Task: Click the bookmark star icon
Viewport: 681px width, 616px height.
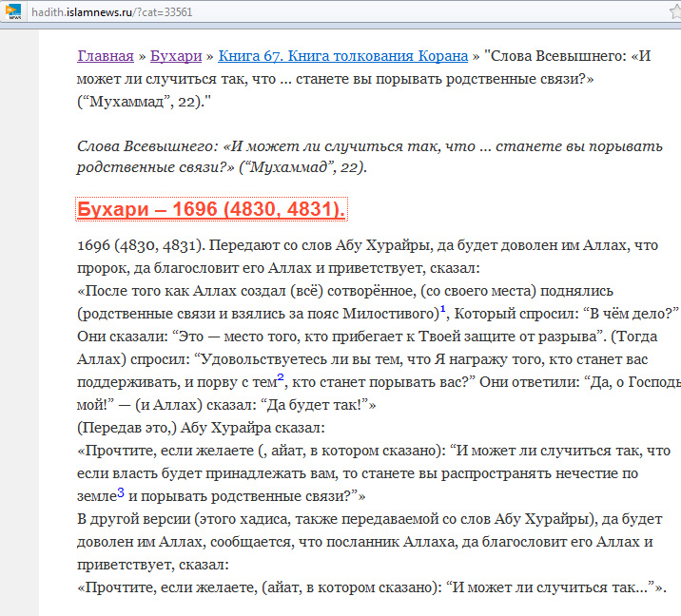Action: tap(676, 11)
